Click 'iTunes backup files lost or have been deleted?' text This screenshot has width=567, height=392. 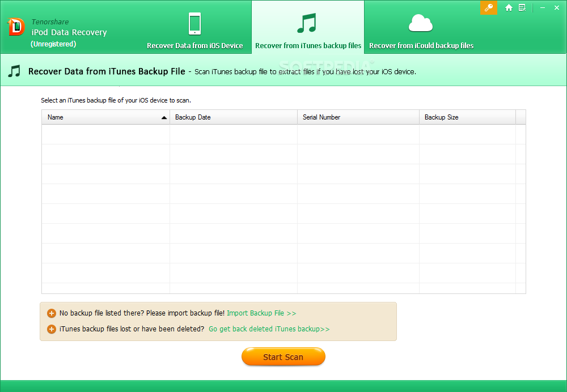click(x=132, y=329)
